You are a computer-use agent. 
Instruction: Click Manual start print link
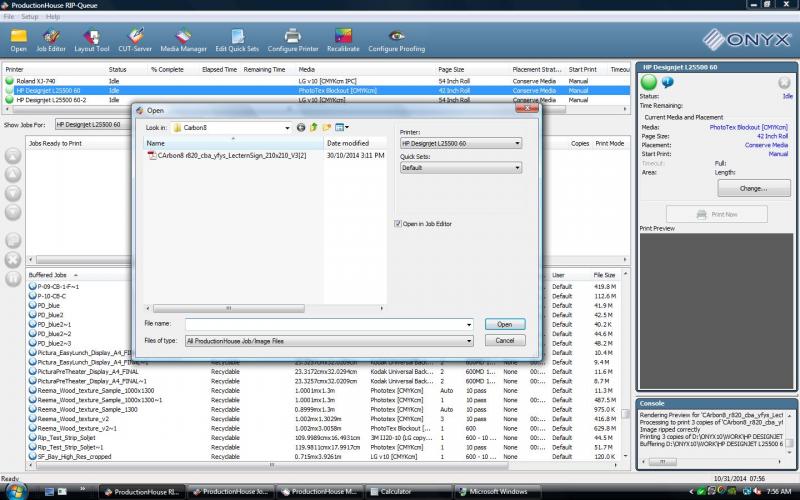click(778, 154)
